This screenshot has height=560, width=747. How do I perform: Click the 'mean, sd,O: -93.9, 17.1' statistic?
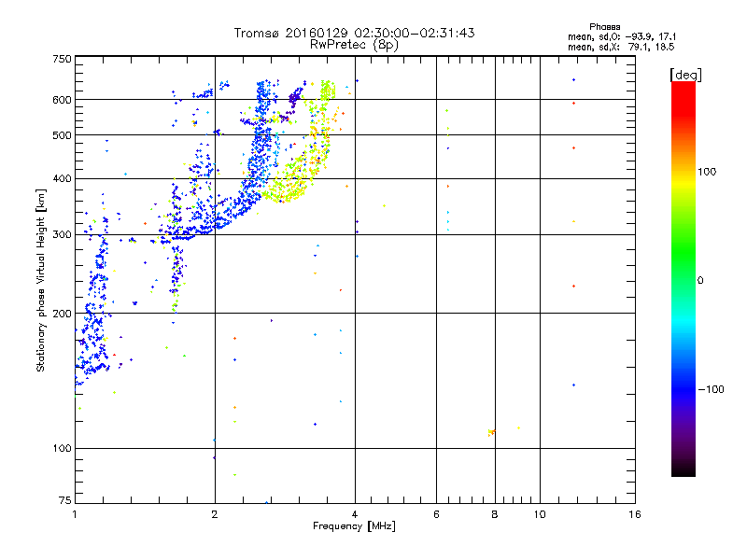tap(622, 36)
